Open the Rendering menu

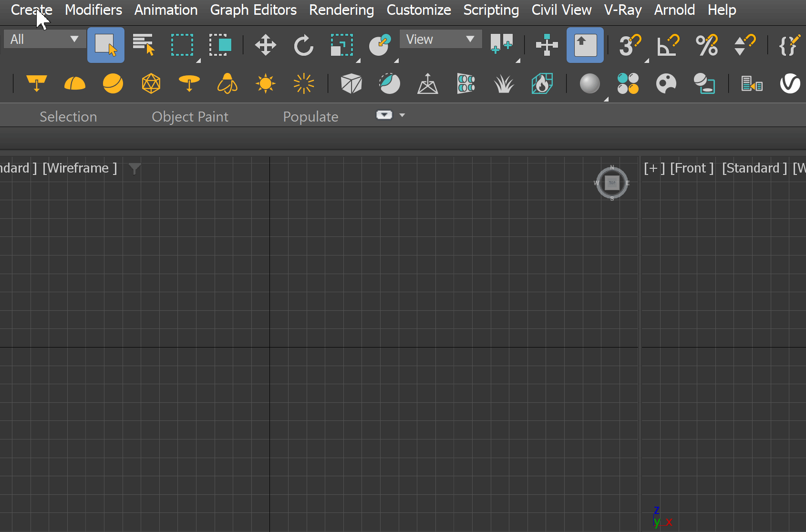[x=341, y=10]
